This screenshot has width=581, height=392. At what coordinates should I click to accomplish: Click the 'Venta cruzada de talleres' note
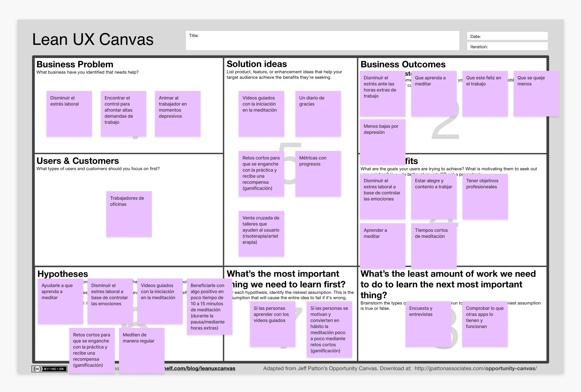coord(261,234)
